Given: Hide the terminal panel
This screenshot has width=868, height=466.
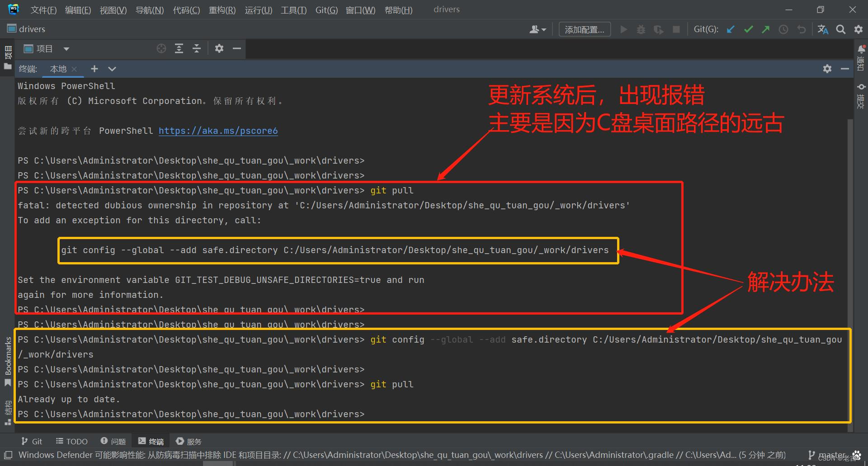Looking at the screenshot, I should pos(844,69).
